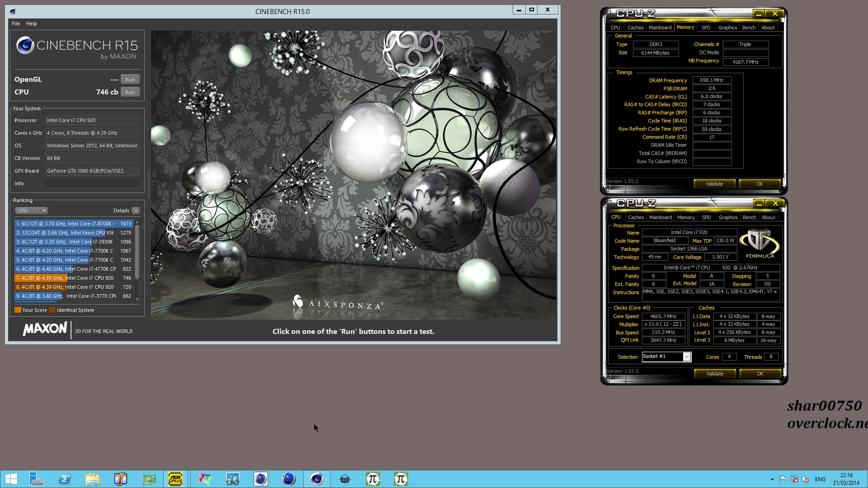Open the File menu in Cinebench
868x488 pixels.
click(16, 23)
